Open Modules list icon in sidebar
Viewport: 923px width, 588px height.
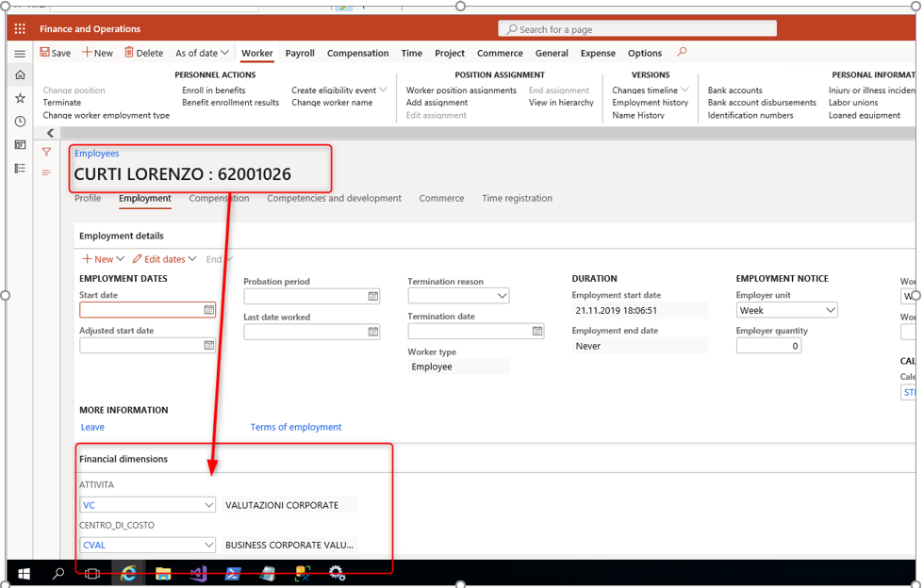[x=20, y=169]
